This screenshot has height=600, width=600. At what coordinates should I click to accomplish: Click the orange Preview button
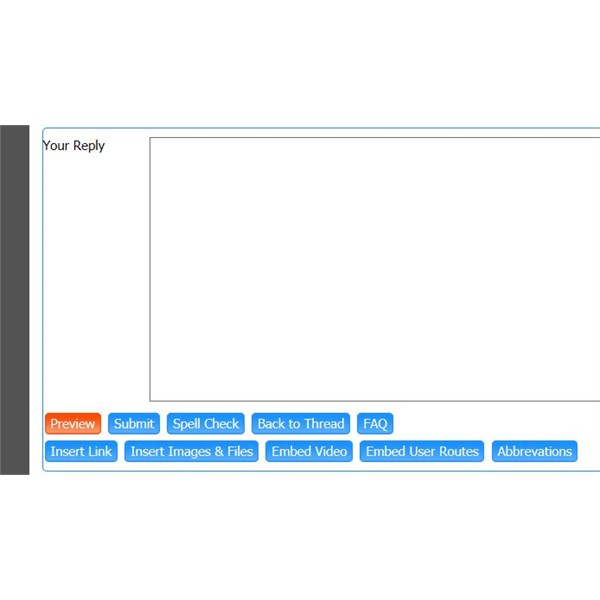pos(73,424)
